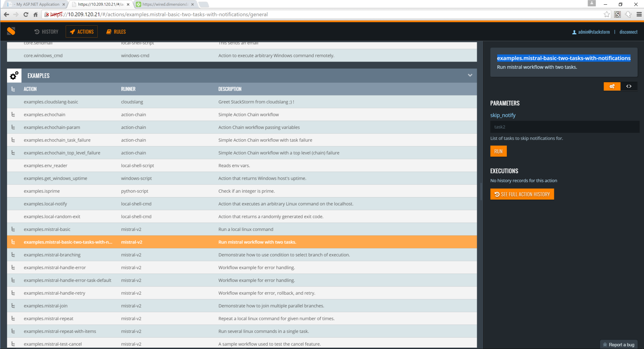Click the browser home icon
The height and width of the screenshot is (349, 644).
tap(35, 14)
